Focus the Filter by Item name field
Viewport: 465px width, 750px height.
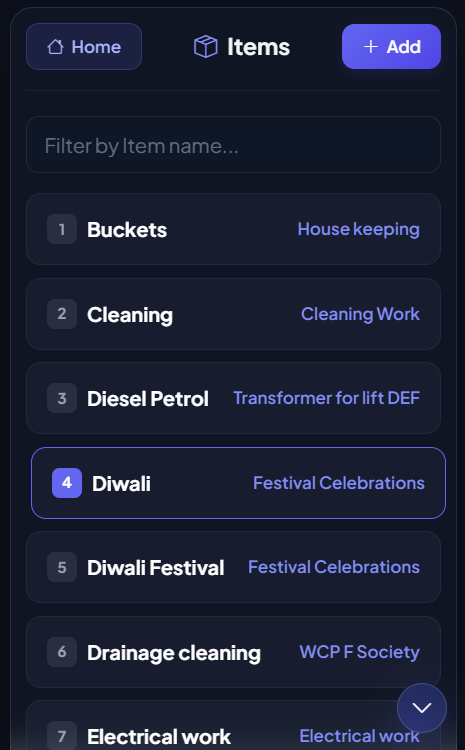pyautogui.click(x=233, y=144)
